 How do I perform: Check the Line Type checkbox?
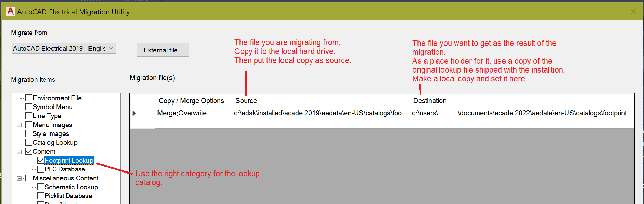click(29, 116)
